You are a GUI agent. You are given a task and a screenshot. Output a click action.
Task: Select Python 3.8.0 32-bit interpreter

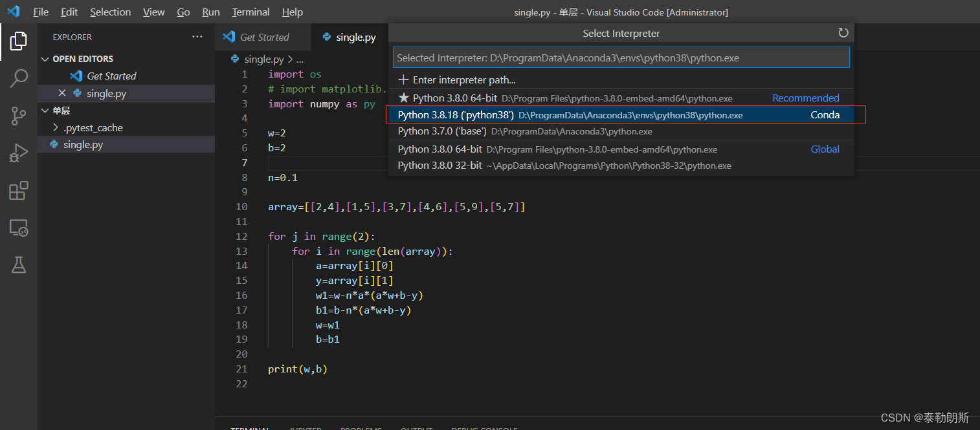[621, 166]
